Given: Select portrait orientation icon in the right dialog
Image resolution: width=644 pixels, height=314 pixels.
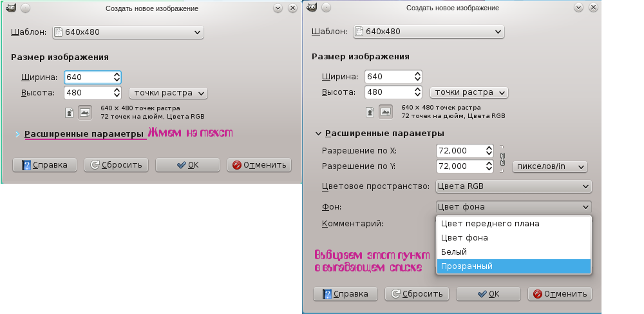Looking at the screenshot, I should point(370,112).
